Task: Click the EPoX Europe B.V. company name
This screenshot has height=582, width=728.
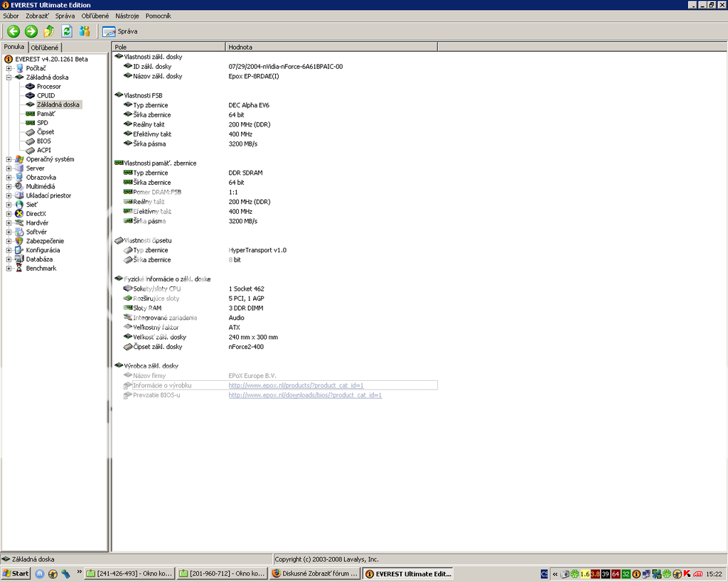Action: click(x=252, y=376)
